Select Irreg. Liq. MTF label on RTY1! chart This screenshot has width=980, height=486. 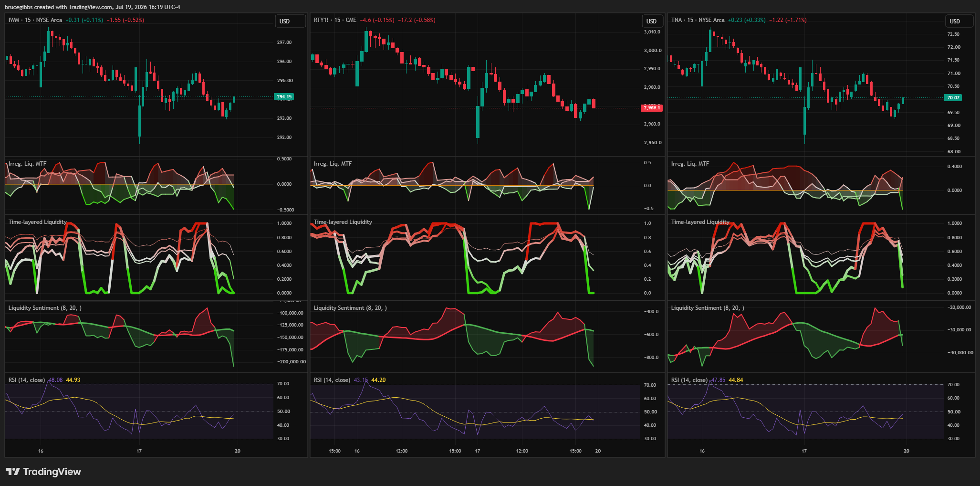coord(333,164)
